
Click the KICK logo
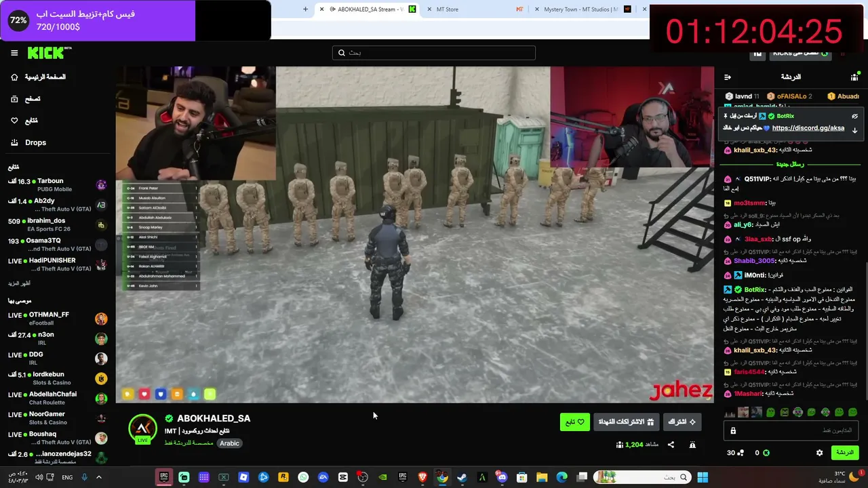click(x=50, y=53)
